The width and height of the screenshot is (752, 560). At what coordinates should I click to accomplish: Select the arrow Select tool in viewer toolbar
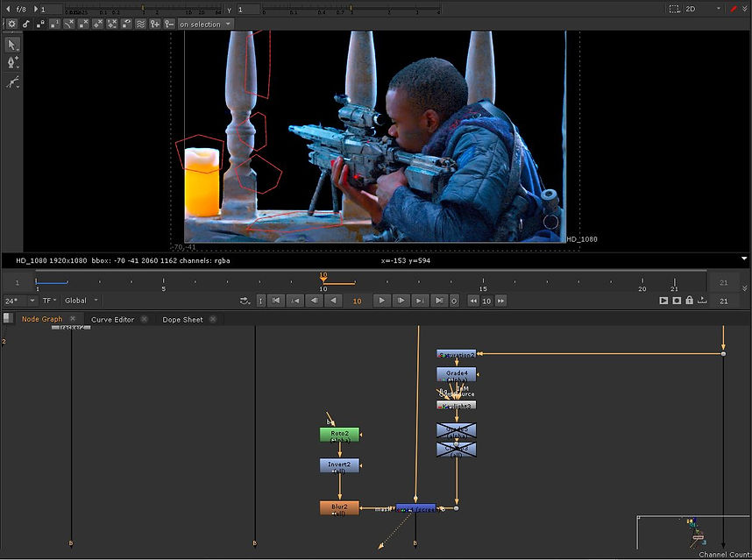[12, 45]
